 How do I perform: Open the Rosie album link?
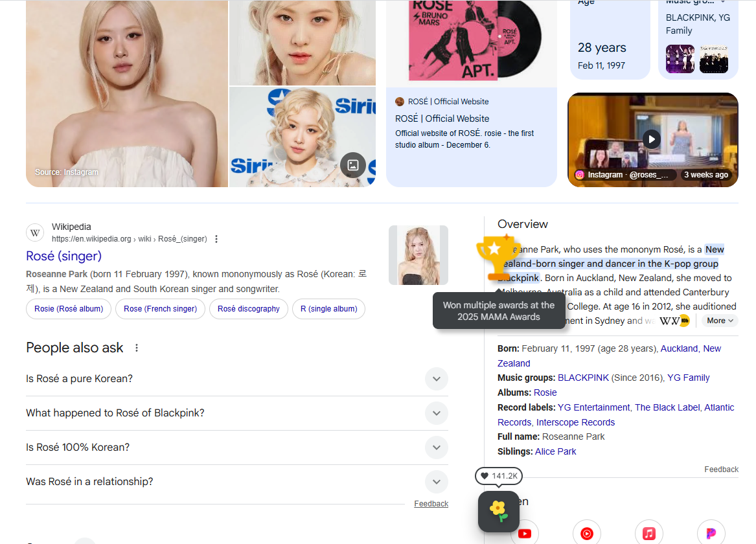pyautogui.click(x=545, y=392)
